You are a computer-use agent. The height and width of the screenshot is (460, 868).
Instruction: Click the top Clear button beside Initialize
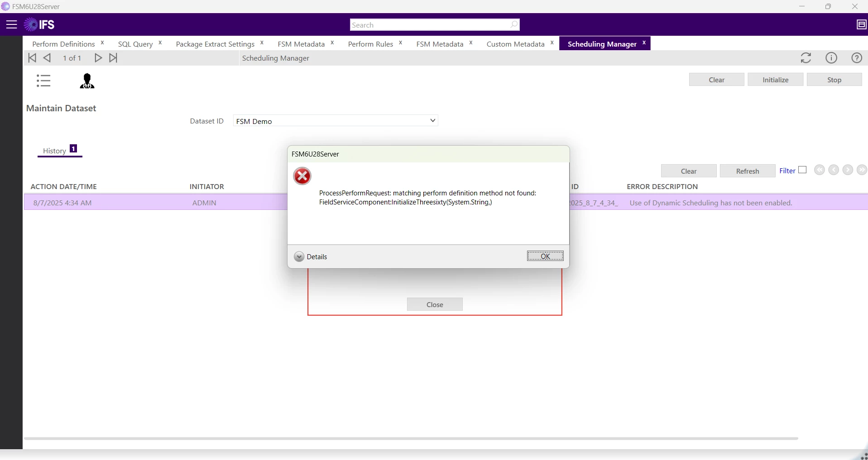[x=717, y=80]
